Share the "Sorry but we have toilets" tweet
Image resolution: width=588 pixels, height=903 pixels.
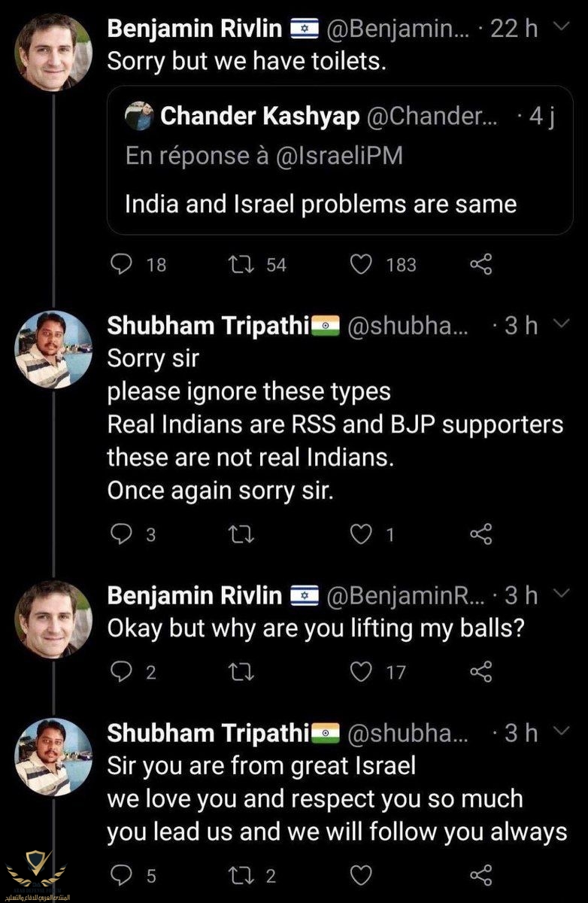tap(481, 264)
